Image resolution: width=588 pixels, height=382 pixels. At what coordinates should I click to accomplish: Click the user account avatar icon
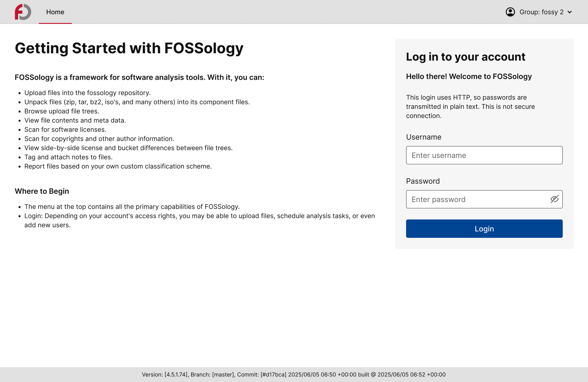tap(510, 12)
